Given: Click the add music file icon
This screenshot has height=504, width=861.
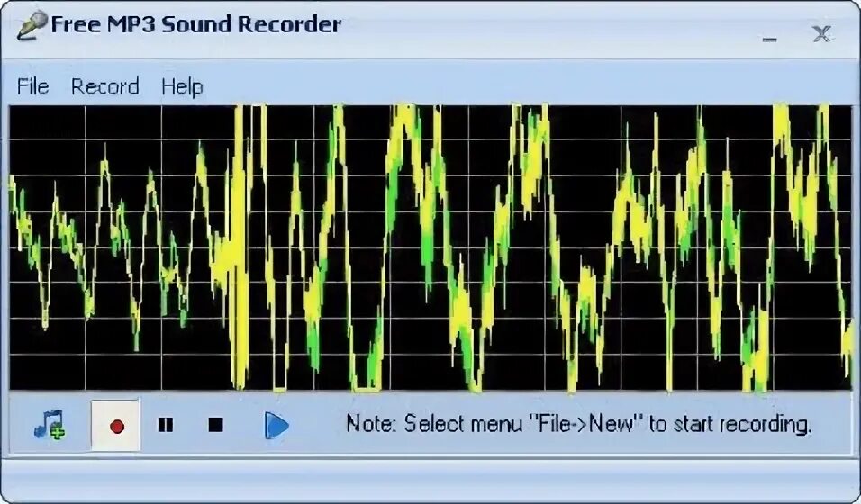Looking at the screenshot, I should coord(50,425).
